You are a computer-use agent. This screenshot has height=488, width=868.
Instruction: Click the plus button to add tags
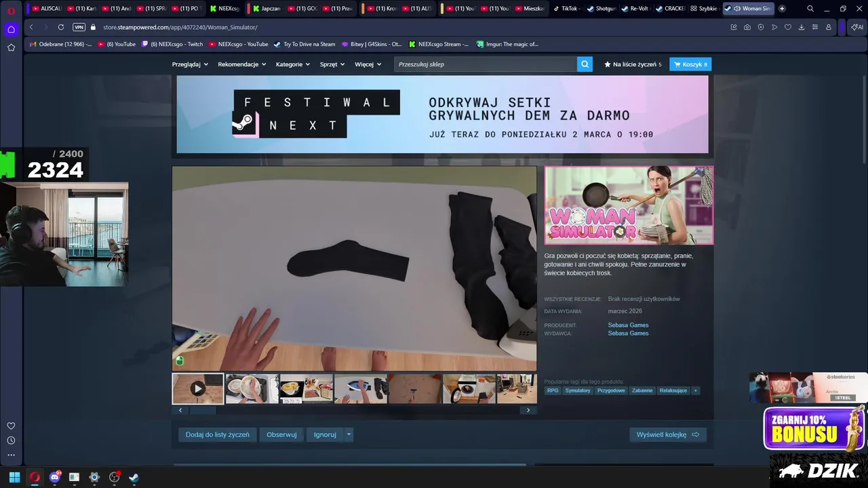click(695, 390)
